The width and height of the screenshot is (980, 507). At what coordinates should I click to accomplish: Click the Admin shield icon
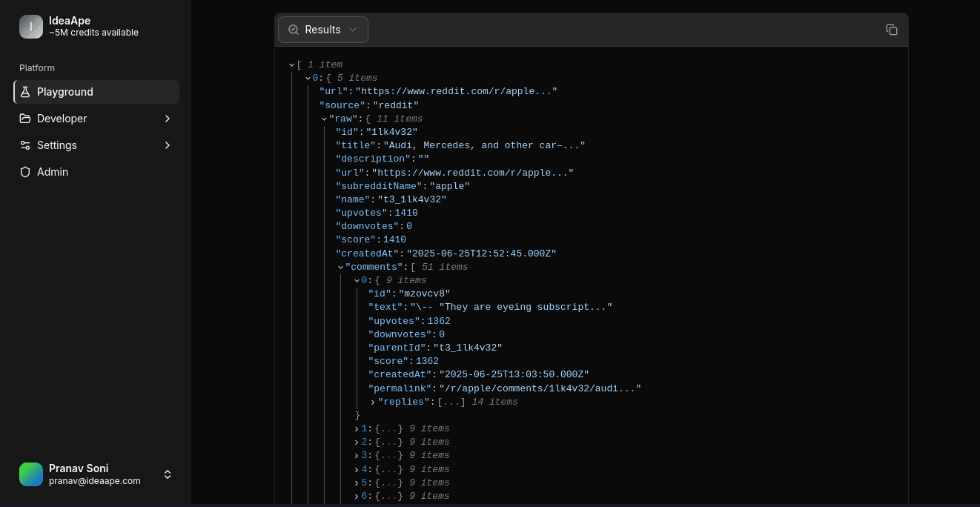[x=25, y=172]
